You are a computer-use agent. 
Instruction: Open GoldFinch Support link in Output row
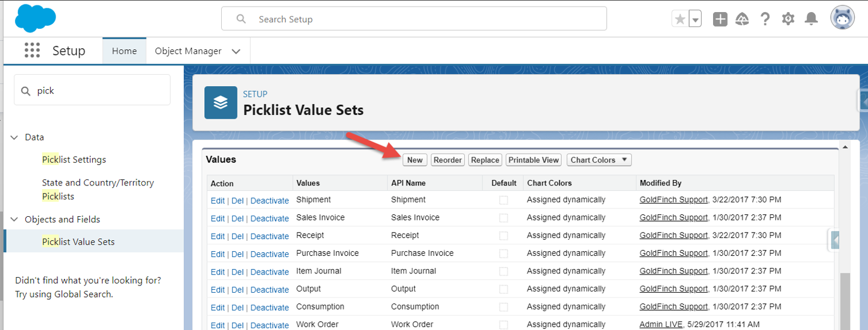(673, 288)
